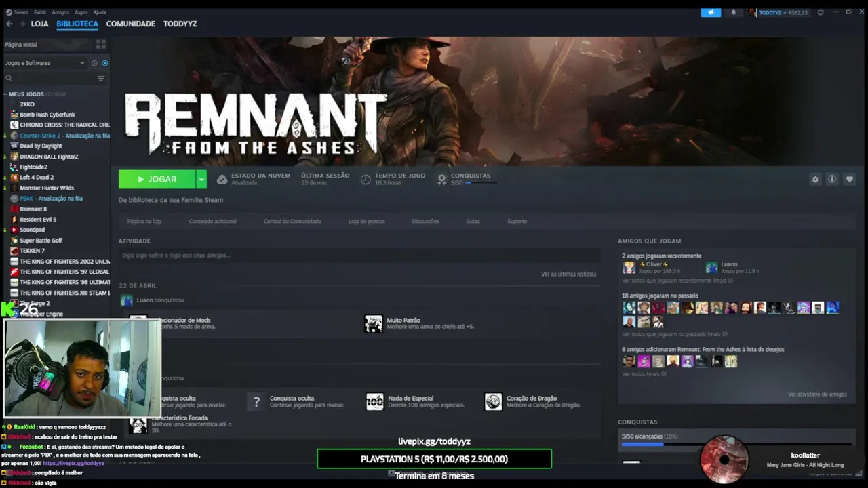Screen dimensions: 868x488
Task: Open Suporte link
Action: 517,221
